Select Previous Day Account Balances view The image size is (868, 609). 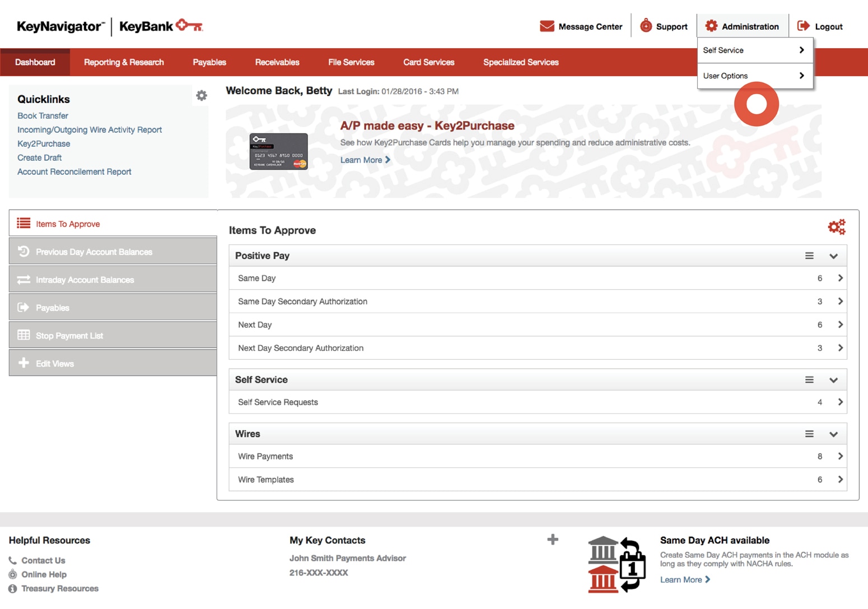click(113, 252)
